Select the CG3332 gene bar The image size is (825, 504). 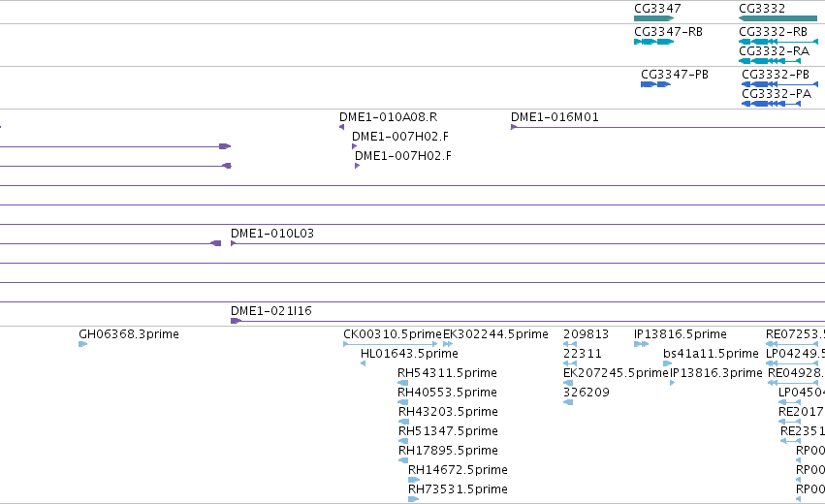coord(778,18)
